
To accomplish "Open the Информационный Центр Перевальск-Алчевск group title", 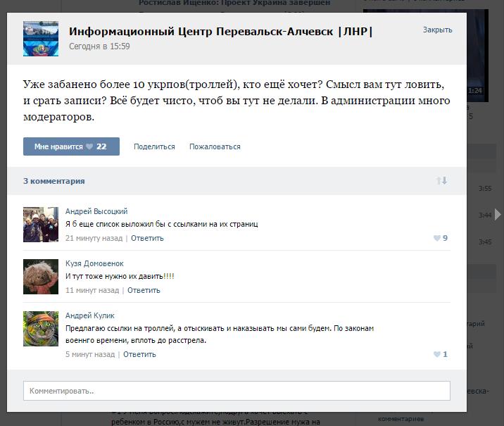I will (220, 32).
